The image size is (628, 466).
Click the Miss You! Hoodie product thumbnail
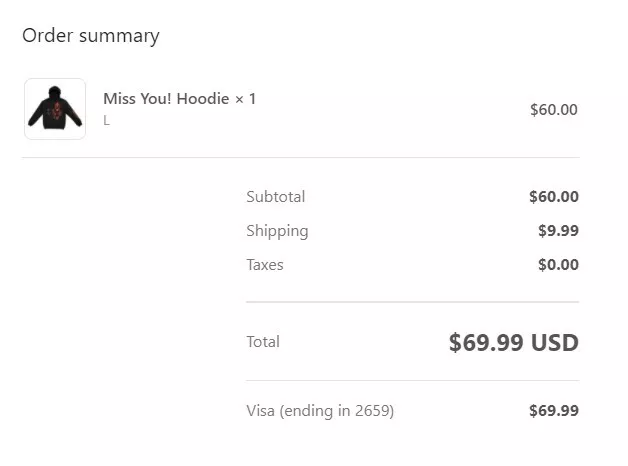coord(55,109)
